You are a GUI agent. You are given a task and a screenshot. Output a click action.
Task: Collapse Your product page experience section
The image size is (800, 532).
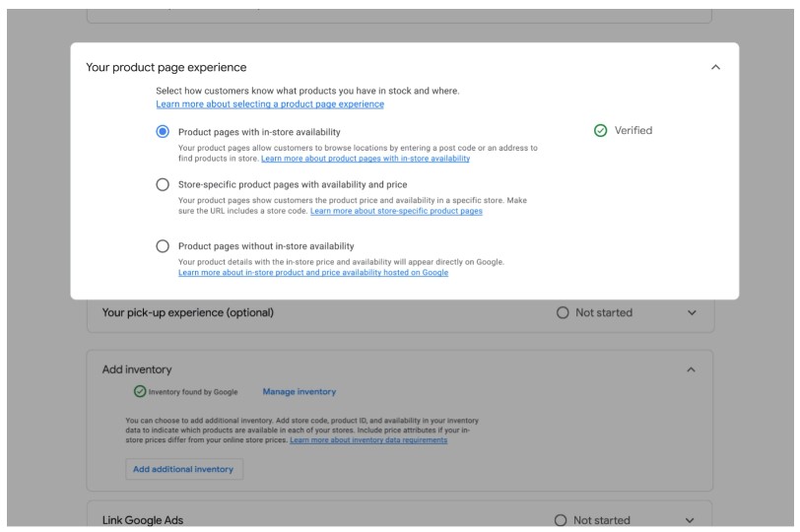(715, 68)
